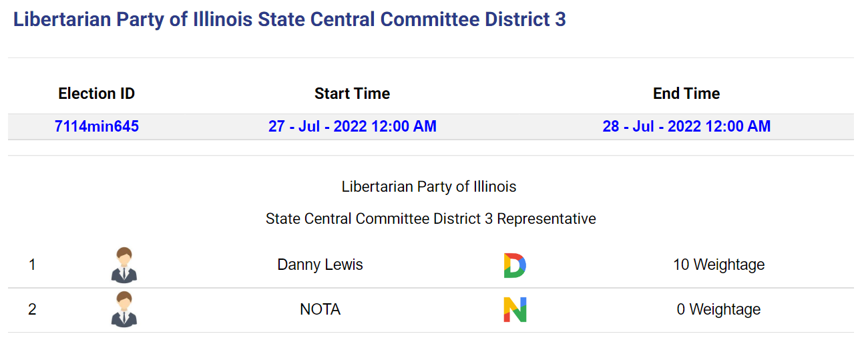Click the NOTA candidate avatar icon
This screenshot has height=342, width=868.
124,309
